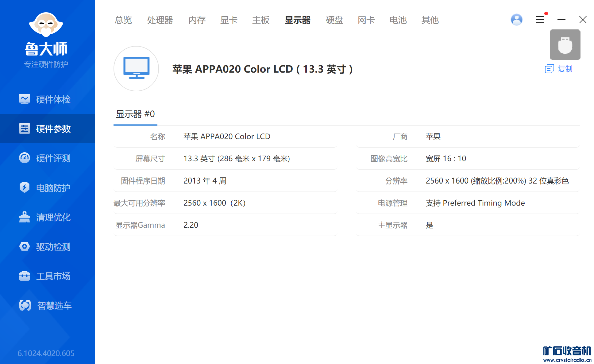This screenshot has width=594, height=364.
Task: Open the 内存 tab
Action: 197,20
